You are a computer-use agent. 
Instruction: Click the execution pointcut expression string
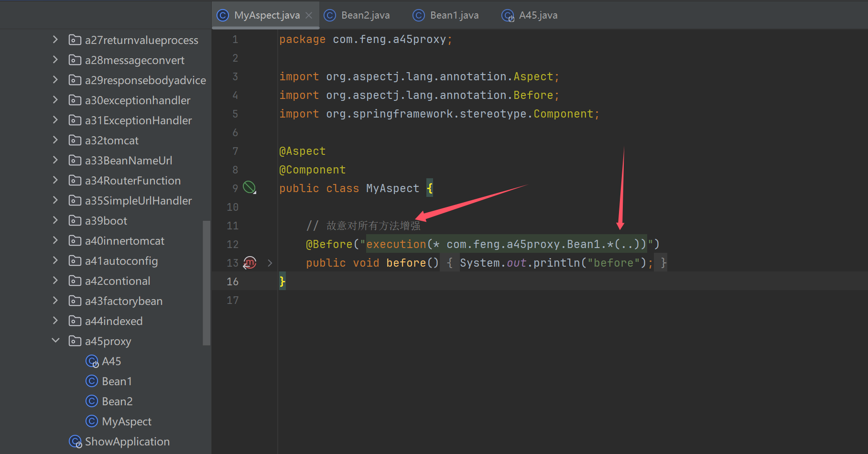tap(507, 244)
